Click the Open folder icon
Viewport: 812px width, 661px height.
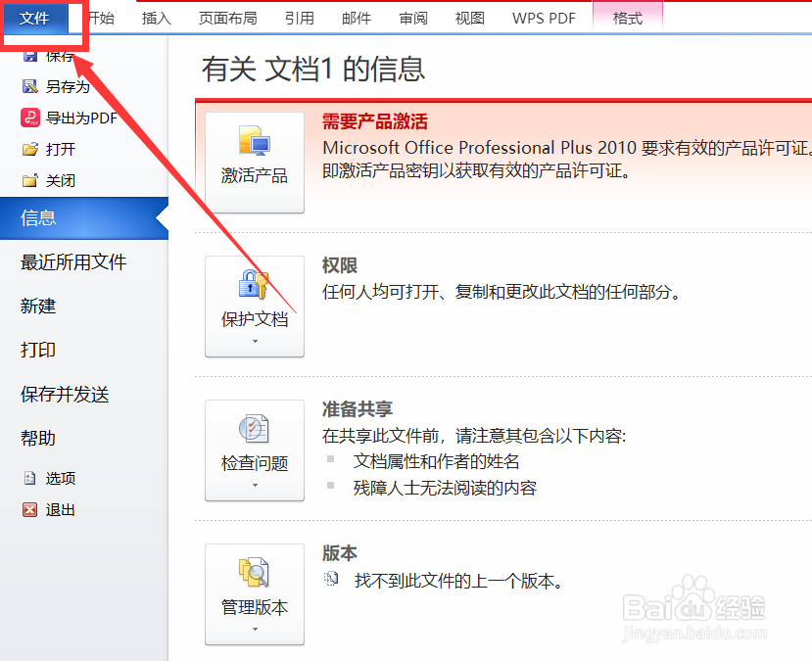tap(30, 150)
